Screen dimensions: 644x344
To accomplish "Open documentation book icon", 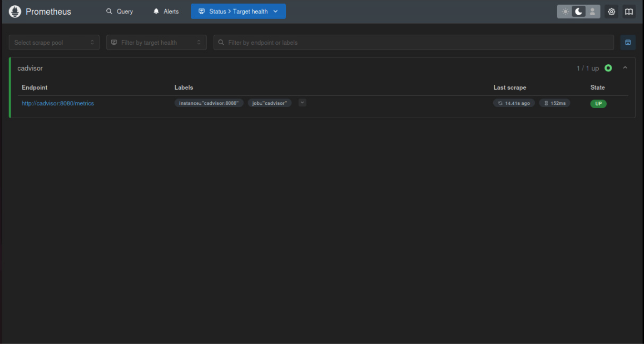I will pyautogui.click(x=629, y=11).
